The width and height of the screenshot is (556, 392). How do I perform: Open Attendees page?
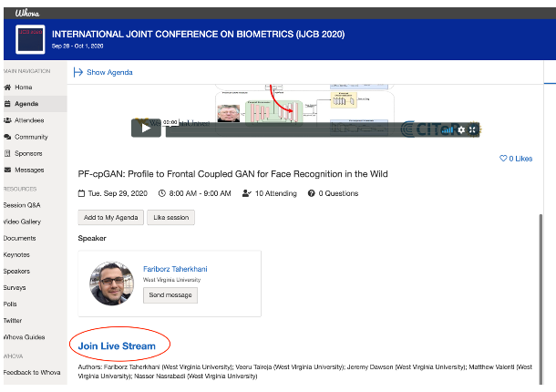(x=29, y=120)
